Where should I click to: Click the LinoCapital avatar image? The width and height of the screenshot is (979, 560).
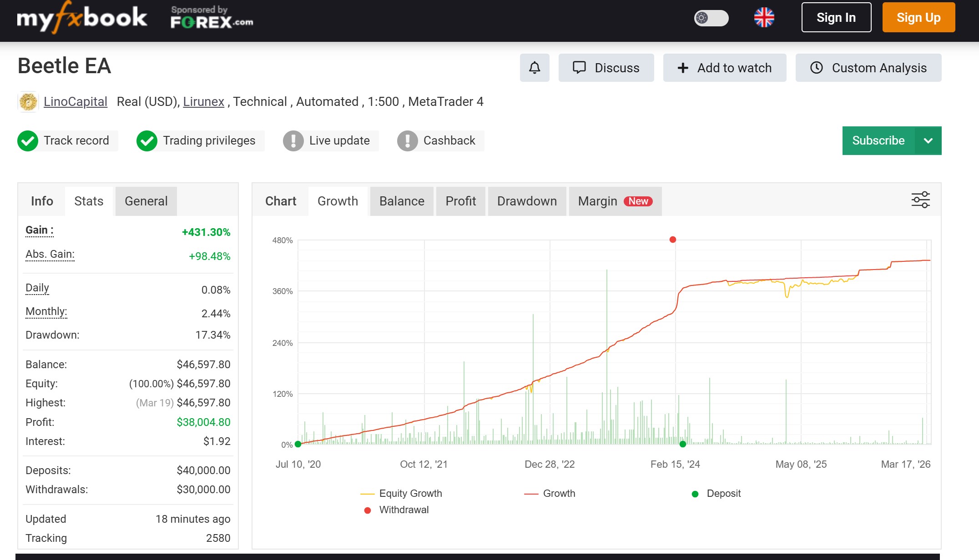point(28,102)
